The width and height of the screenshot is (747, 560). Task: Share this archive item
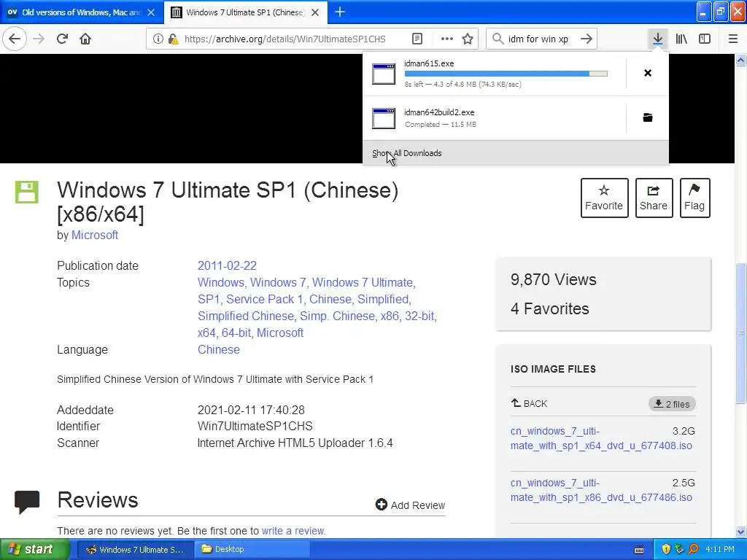coord(654,198)
